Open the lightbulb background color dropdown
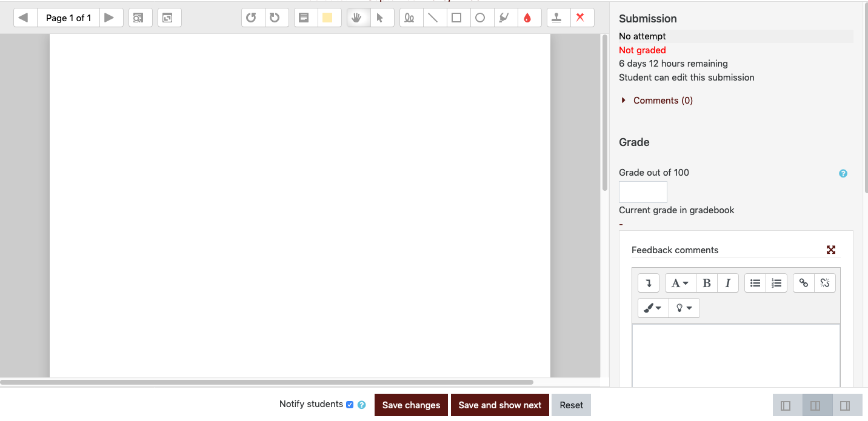Image resolution: width=868 pixels, height=421 pixels. pos(684,308)
